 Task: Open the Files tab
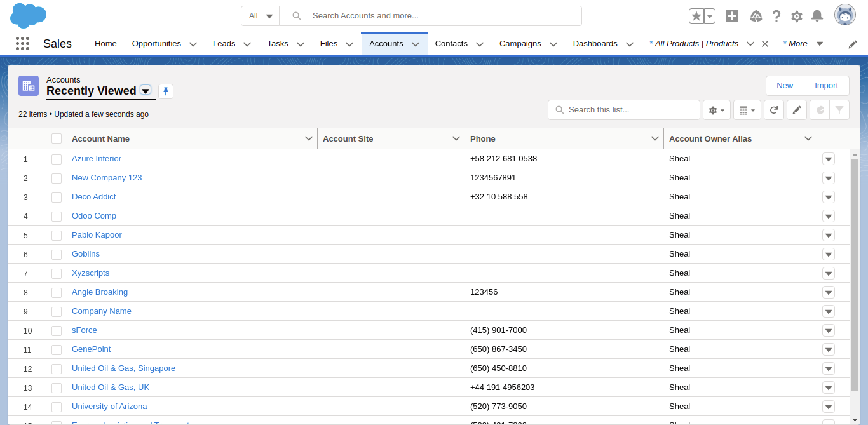[x=329, y=44]
